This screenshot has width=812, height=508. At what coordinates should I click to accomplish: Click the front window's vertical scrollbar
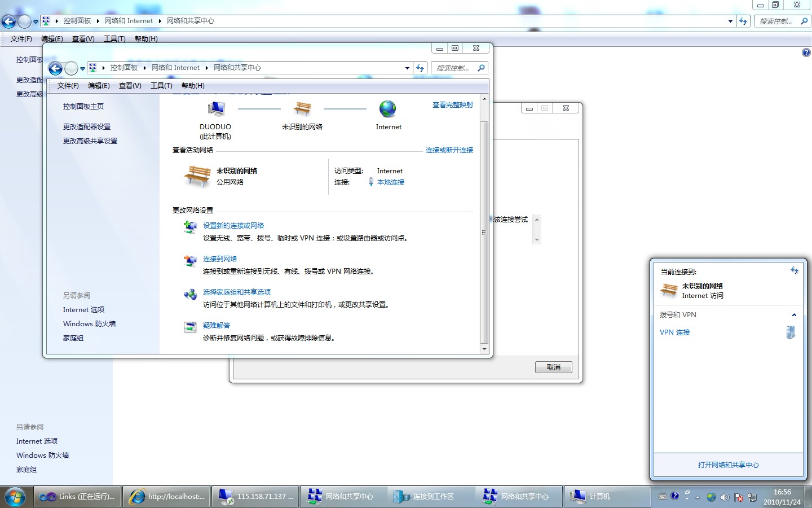(484, 231)
